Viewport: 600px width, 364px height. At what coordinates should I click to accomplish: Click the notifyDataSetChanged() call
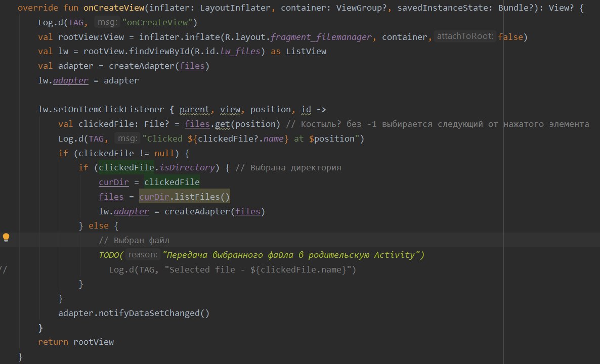(154, 313)
